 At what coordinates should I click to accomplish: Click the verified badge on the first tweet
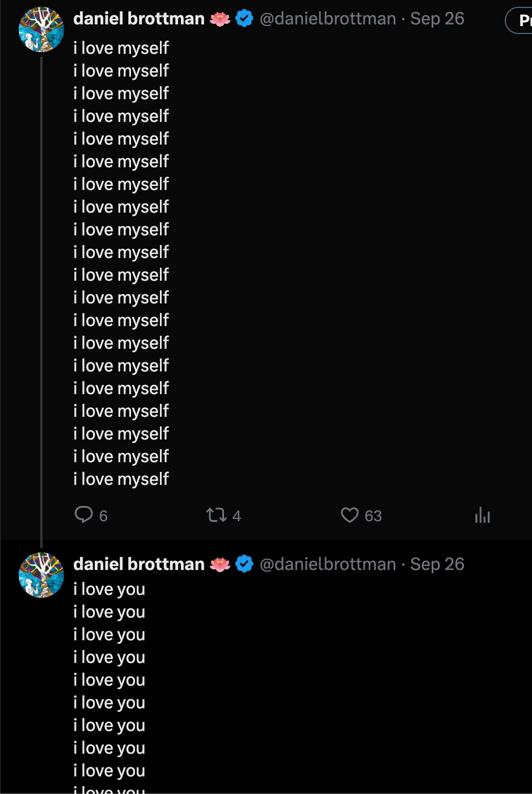click(x=244, y=19)
